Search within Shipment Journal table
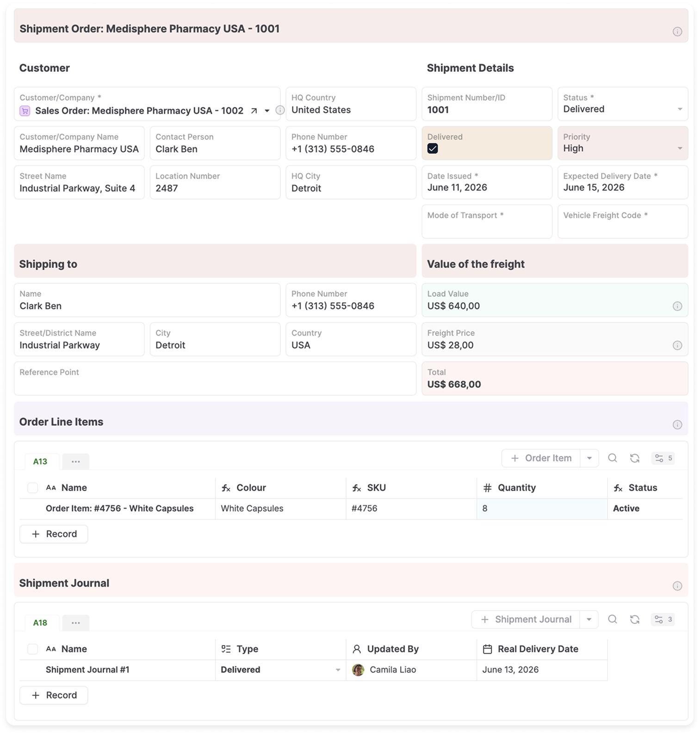 (x=612, y=619)
